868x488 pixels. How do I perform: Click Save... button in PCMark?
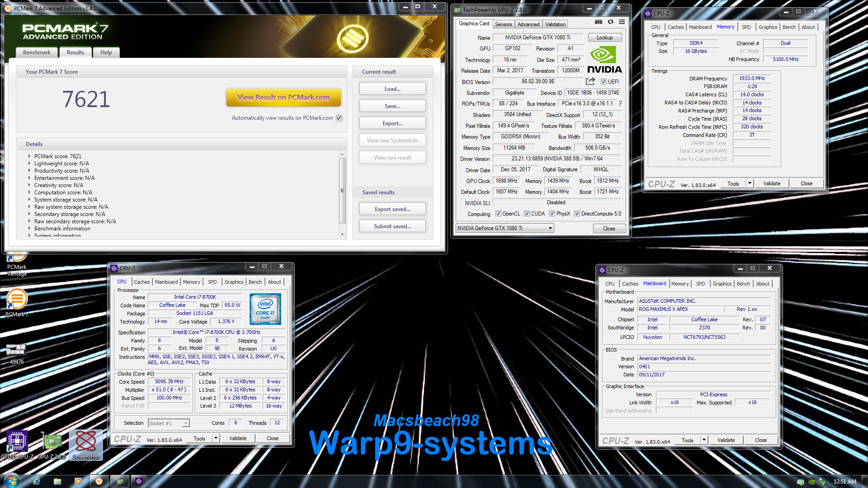[392, 106]
